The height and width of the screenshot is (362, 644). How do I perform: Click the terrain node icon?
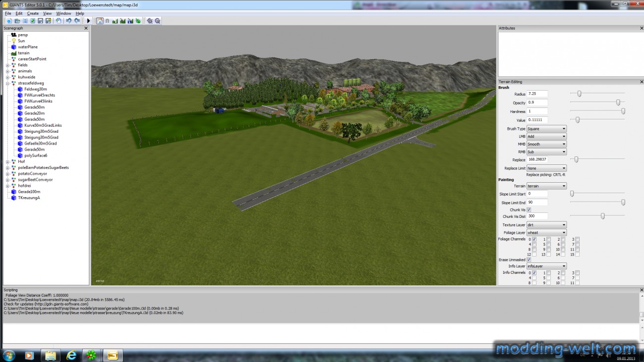(x=14, y=53)
